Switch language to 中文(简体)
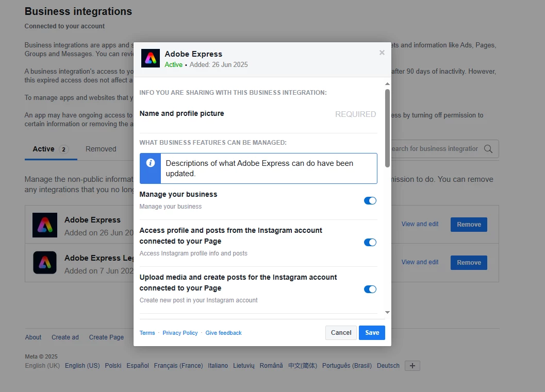Screen dimensions: 545x392 pyautogui.click(x=302, y=366)
